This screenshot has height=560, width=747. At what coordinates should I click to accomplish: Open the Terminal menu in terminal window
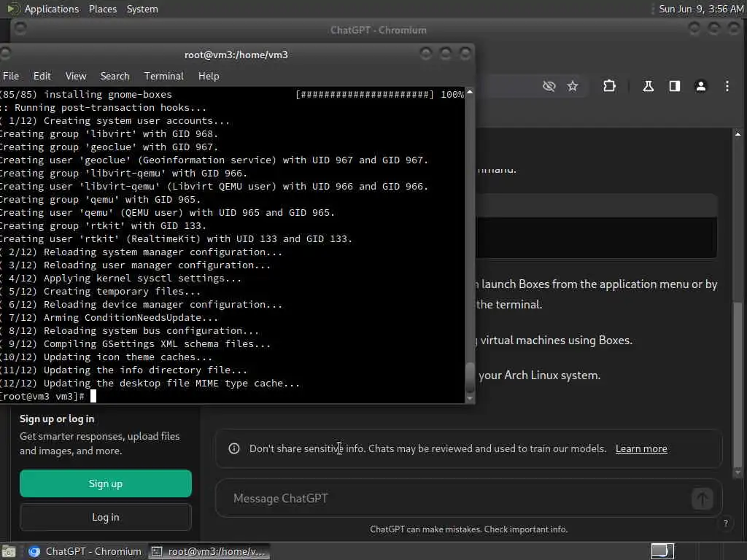[x=164, y=76]
